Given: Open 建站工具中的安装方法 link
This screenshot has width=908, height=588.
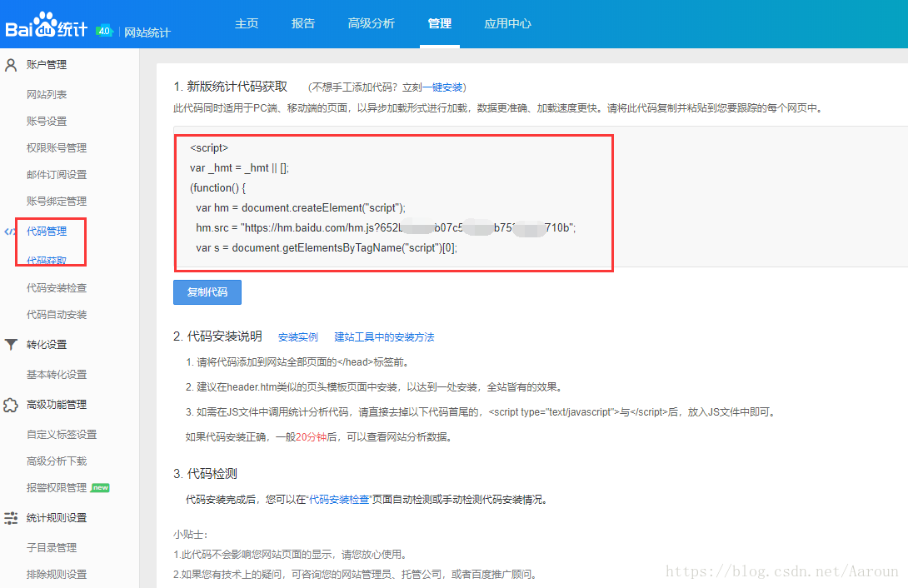Looking at the screenshot, I should pyautogui.click(x=384, y=337).
